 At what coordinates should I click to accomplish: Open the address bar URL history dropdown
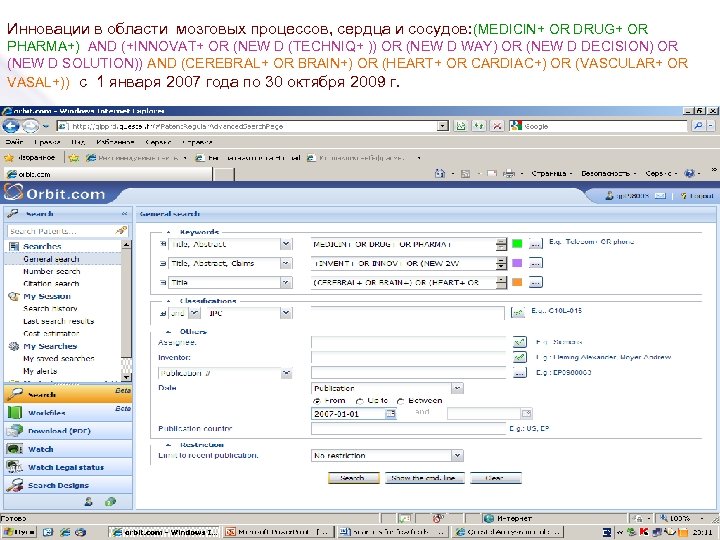[443, 126]
